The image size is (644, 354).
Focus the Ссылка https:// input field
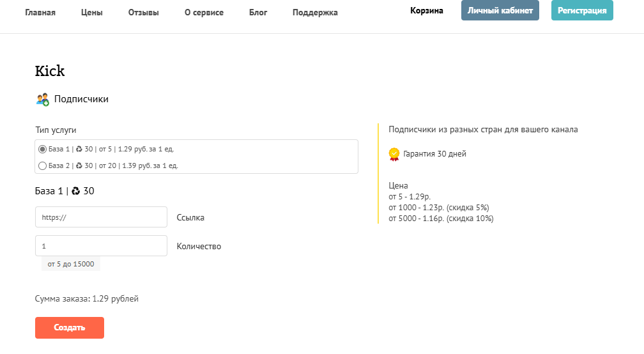[x=101, y=217]
